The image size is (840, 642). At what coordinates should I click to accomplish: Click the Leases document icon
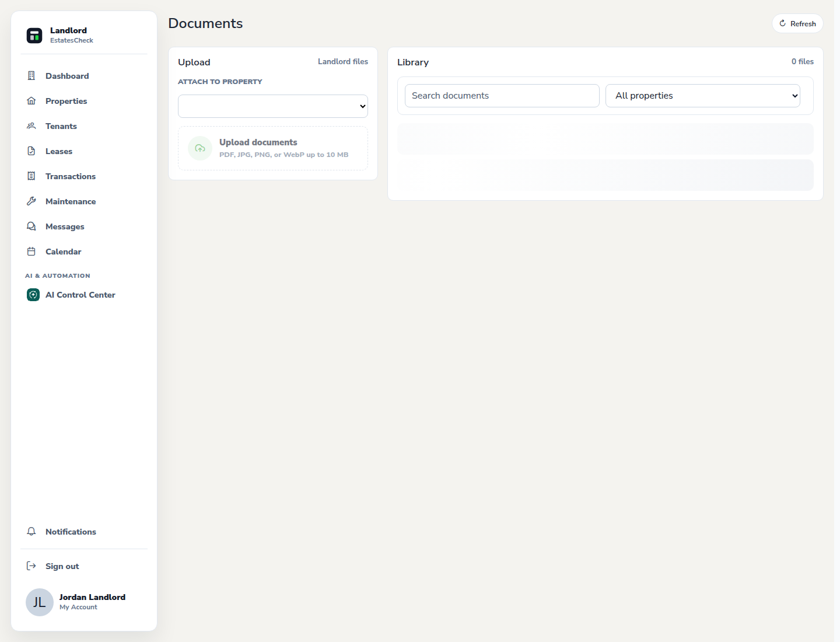[x=32, y=151]
